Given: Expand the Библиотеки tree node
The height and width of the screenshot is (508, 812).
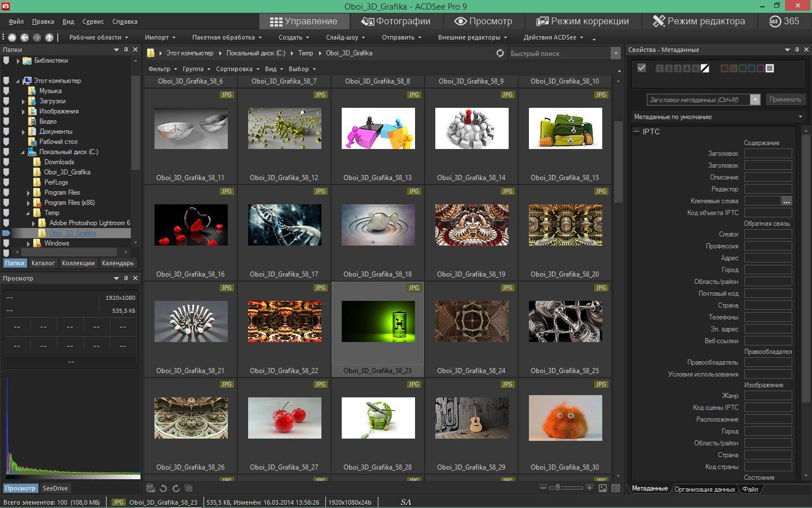Looking at the screenshot, I should pos(18,60).
